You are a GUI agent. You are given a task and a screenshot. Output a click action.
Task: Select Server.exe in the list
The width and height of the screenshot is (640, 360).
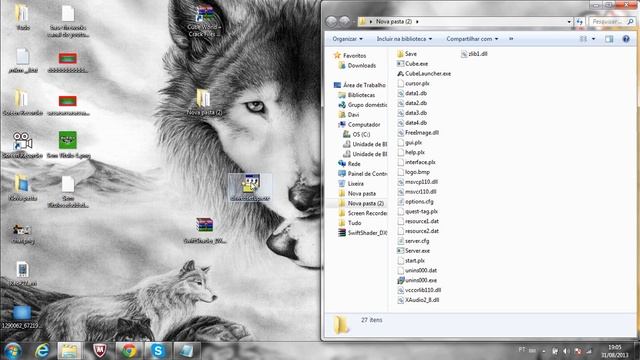(413, 251)
